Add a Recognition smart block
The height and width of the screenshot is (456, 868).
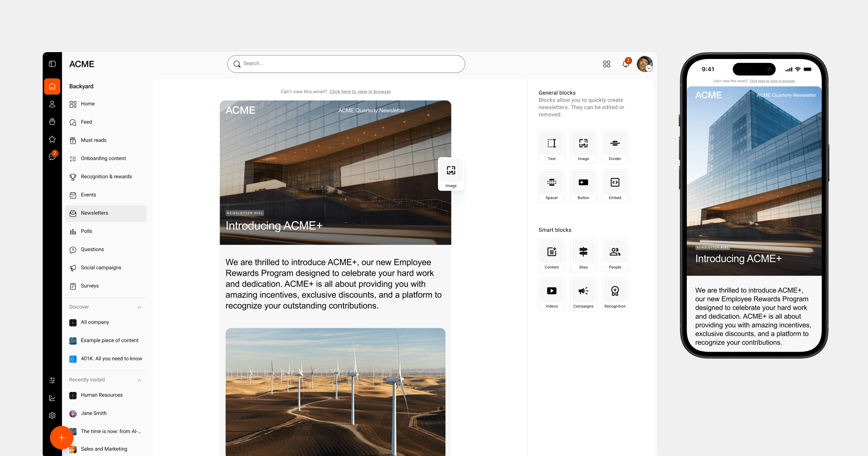(615, 295)
